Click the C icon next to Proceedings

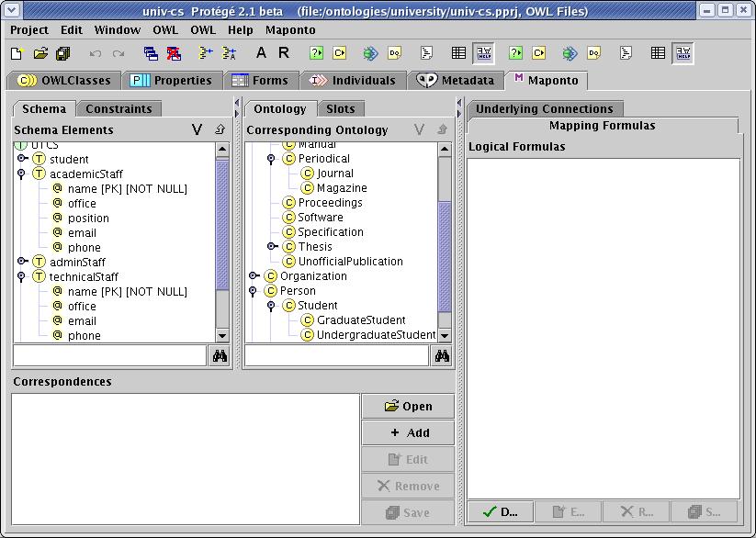pos(288,203)
